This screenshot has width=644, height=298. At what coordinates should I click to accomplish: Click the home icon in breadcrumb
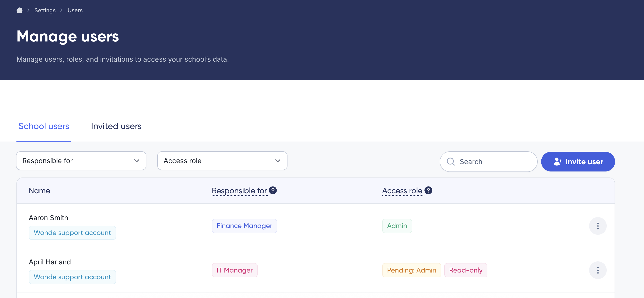pos(19,10)
